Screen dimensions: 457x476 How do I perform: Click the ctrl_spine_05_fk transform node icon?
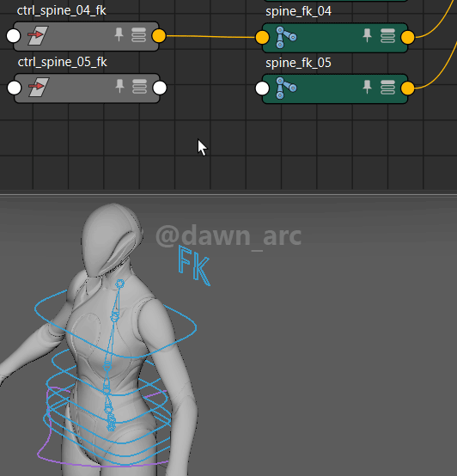pos(39,87)
